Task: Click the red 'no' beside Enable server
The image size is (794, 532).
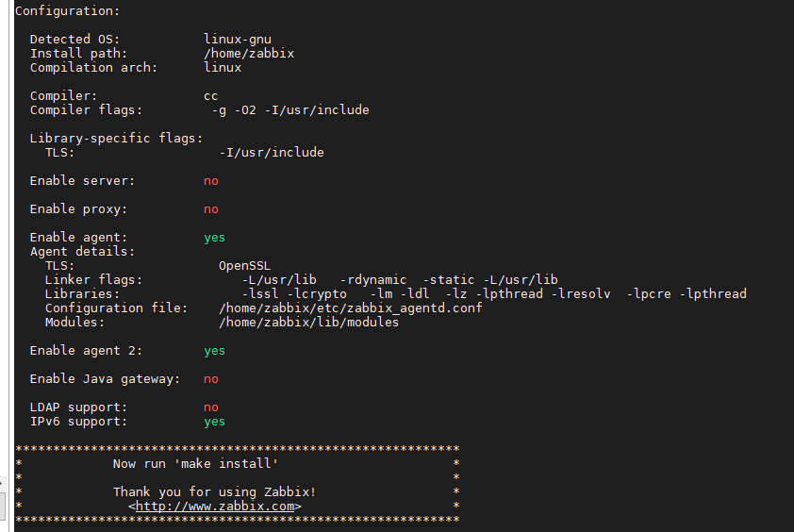Action: 211,181
